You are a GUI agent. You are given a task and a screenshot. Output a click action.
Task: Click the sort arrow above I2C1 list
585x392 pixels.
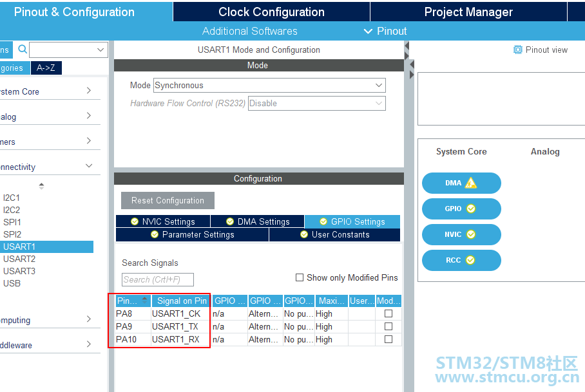(x=41, y=185)
